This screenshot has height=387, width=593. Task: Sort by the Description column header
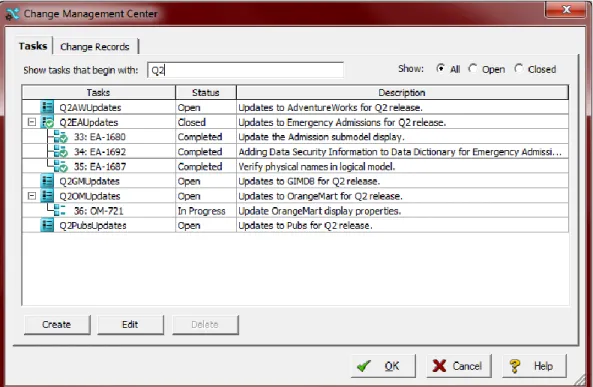pos(402,92)
